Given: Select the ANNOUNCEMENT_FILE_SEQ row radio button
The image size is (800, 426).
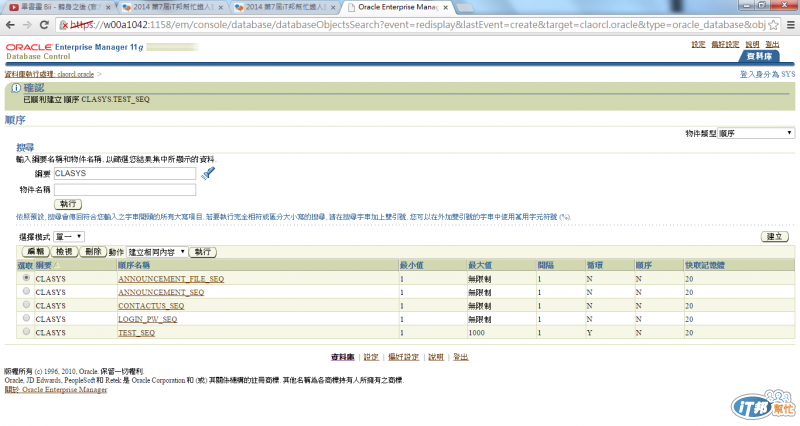Looking at the screenshot, I should tap(26, 278).
